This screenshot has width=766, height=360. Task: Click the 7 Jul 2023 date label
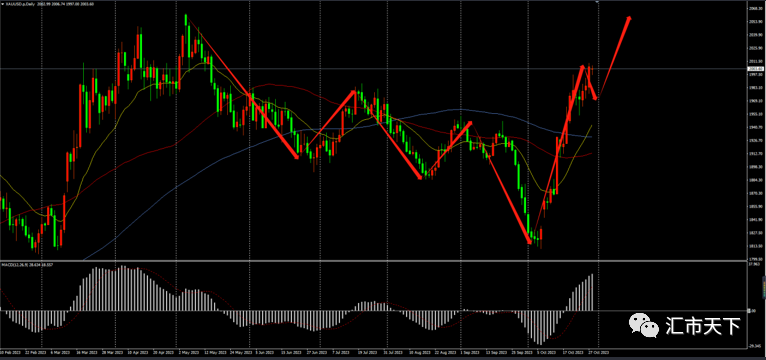(341, 352)
